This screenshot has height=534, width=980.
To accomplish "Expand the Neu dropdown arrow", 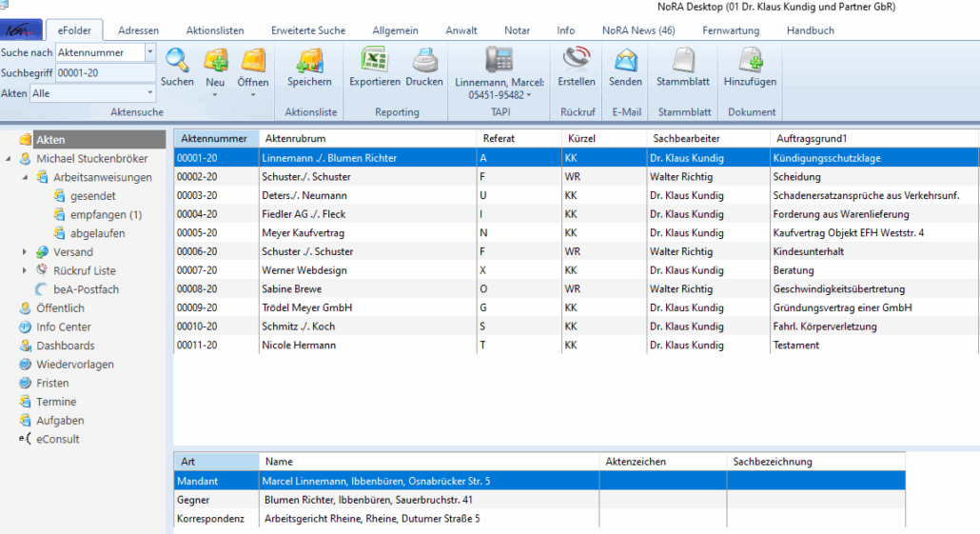I will pos(216,95).
